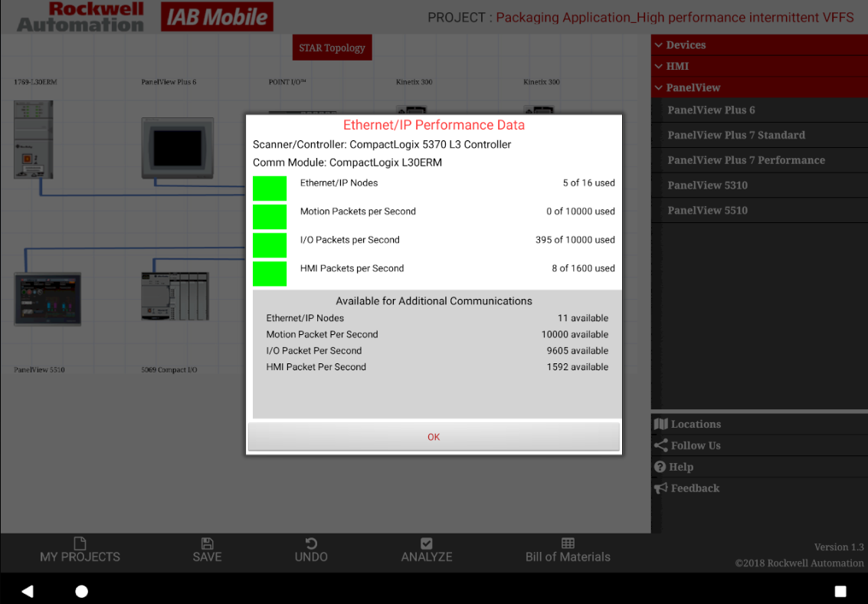Select PanelView Plus 7 Performance

(759, 160)
